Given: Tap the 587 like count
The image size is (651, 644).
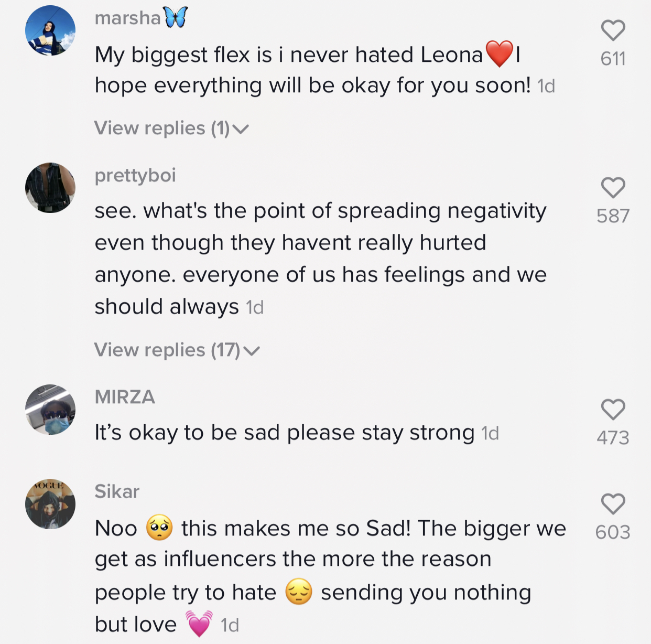Looking at the screenshot, I should [x=613, y=216].
